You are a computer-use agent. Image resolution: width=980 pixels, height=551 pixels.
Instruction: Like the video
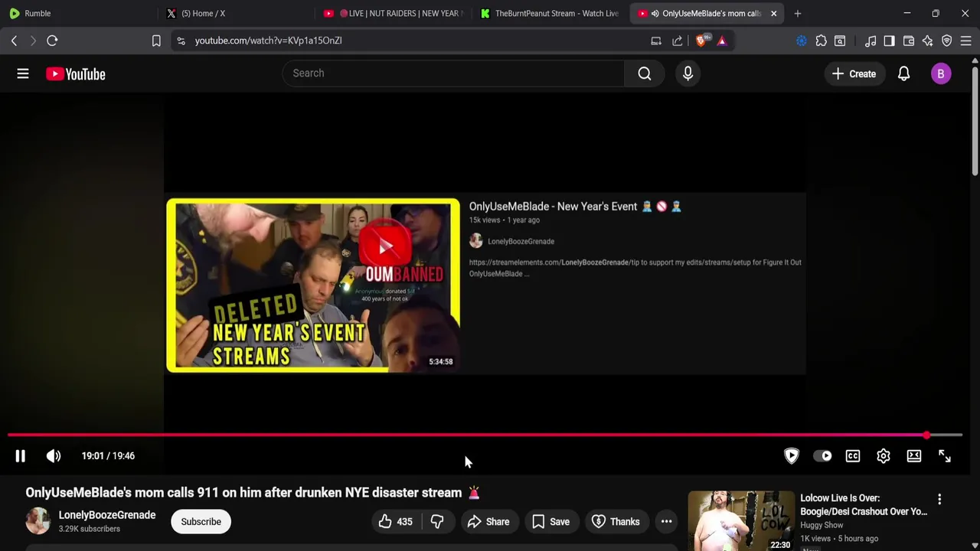[396, 522]
